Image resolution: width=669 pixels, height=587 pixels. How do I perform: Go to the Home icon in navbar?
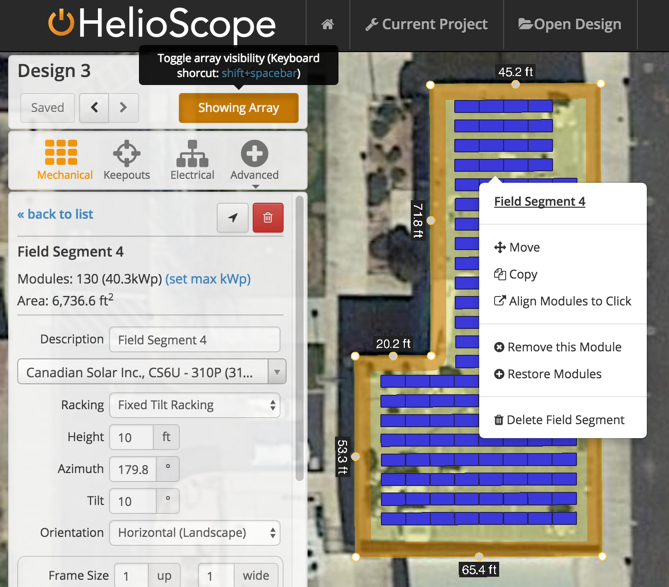click(x=327, y=24)
